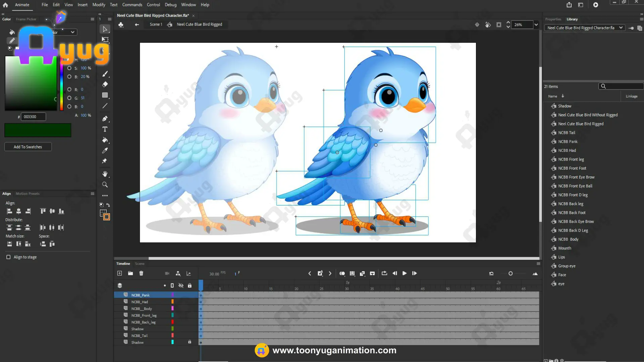
Task: Click the Add To Swatches button
Action: [28, 147]
